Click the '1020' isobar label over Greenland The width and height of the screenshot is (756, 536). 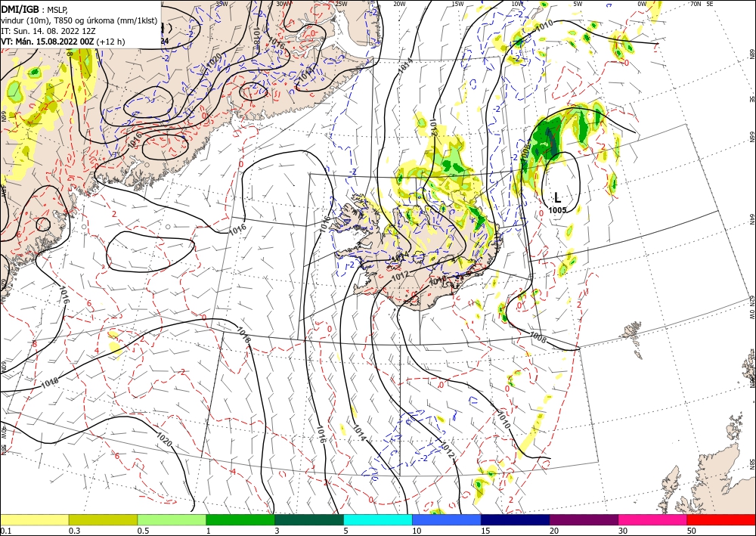click(214, 60)
